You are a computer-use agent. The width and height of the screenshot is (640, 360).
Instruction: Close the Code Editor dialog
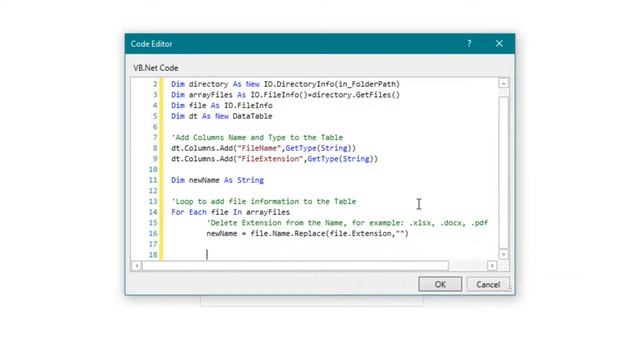click(x=499, y=43)
